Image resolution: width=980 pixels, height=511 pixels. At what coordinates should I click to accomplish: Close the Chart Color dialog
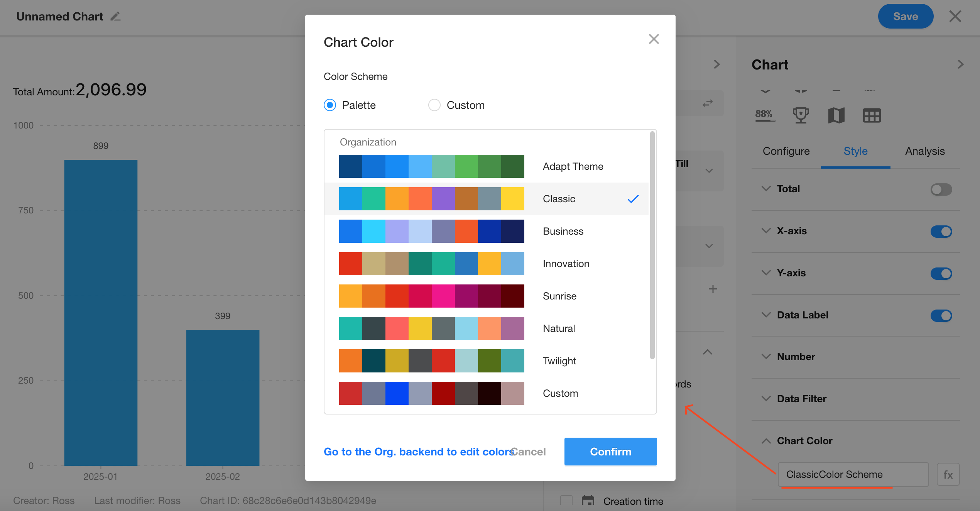pyautogui.click(x=654, y=39)
